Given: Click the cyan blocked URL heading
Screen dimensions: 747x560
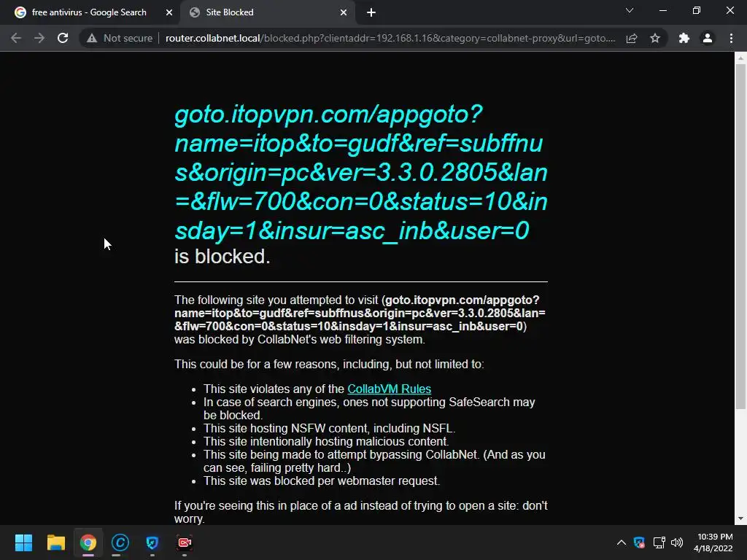Looking at the screenshot, I should coord(360,172).
